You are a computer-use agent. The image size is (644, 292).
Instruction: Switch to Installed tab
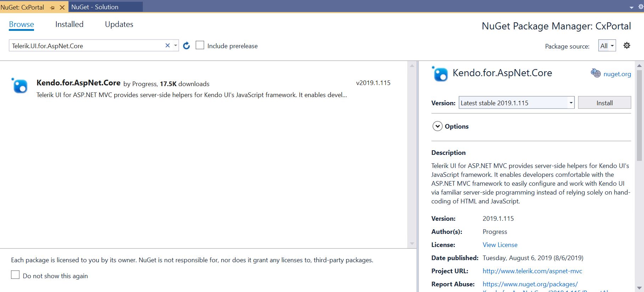pos(69,24)
